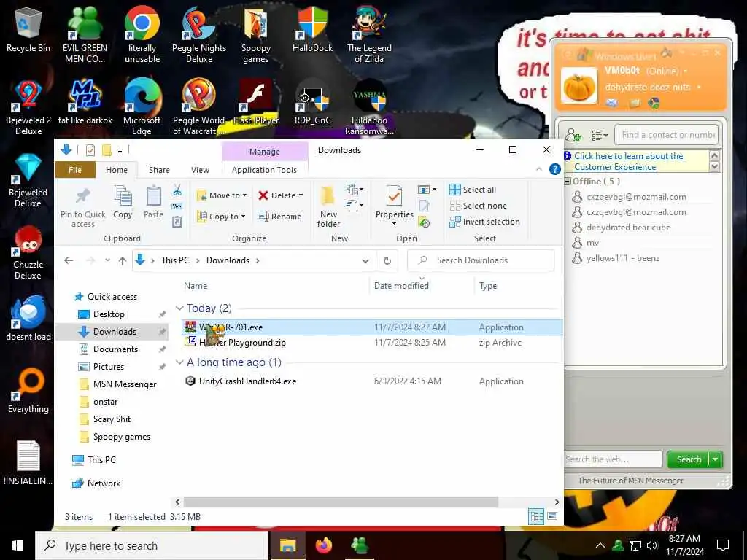Click the pumpkin display picture in Messenger

(x=578, y=86)
